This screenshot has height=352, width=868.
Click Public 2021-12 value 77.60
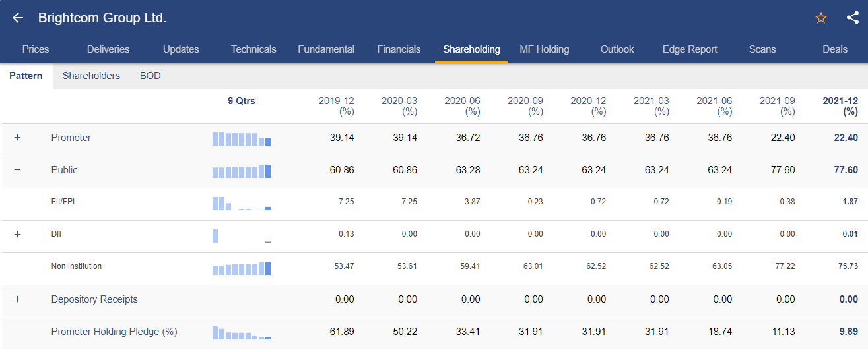coord(846,170)
